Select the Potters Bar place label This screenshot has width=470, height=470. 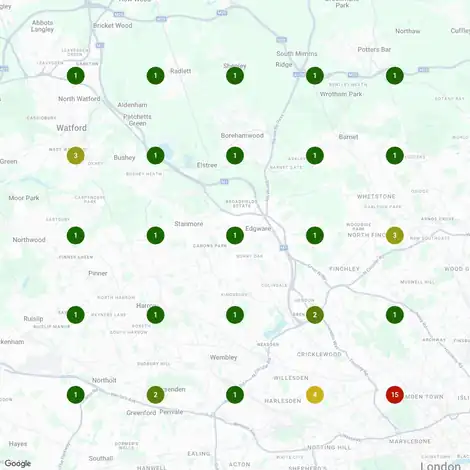point(374,49)
